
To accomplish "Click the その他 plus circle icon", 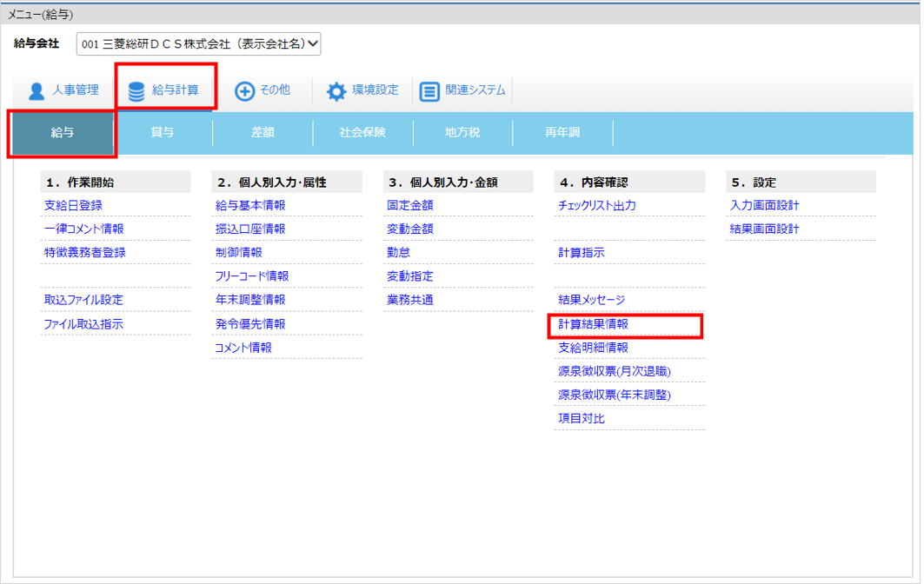I will pos(244,90).
